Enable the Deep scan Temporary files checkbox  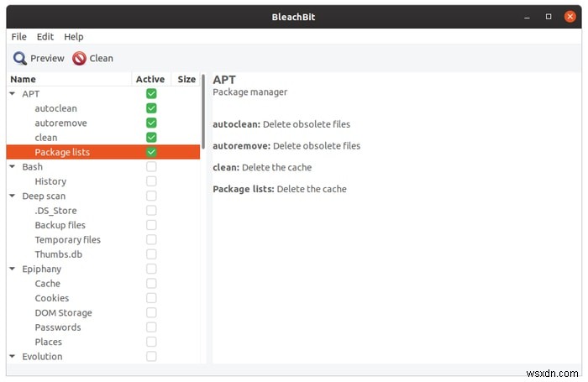(151, 240)
